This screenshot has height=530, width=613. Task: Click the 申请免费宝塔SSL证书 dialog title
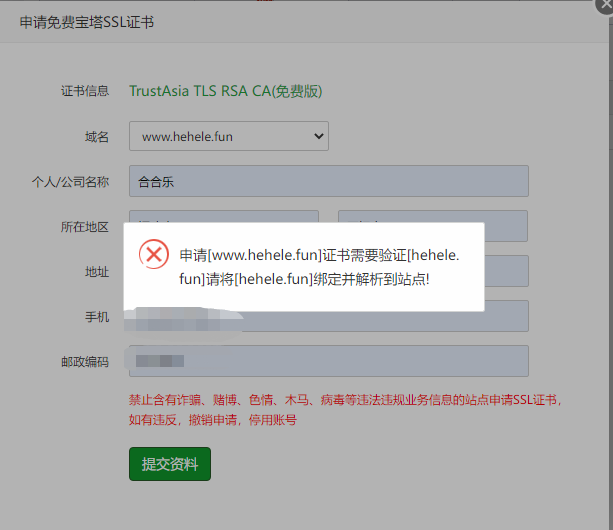87,22
